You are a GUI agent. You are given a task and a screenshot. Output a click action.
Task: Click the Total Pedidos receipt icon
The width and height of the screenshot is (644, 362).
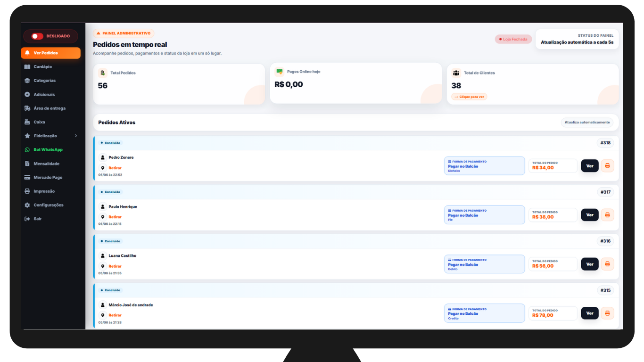tap(103, 73)
